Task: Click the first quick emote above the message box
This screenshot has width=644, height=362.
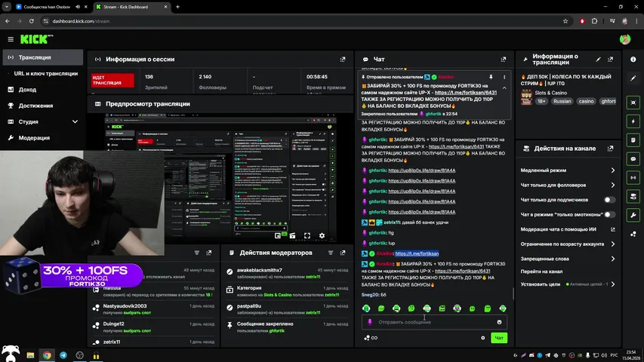Action: coord(366,308)
